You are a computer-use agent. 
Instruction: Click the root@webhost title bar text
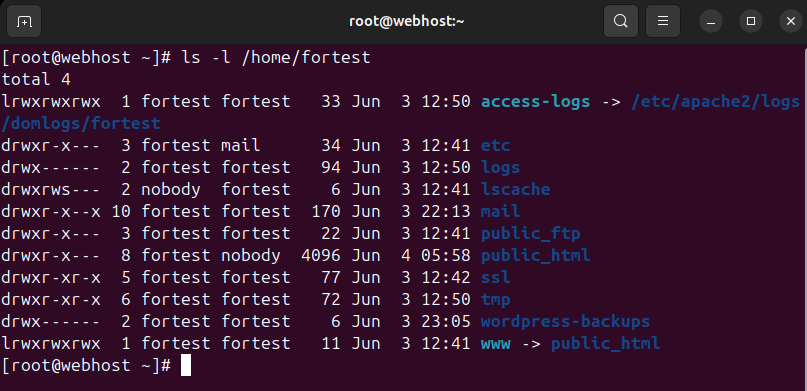pyautogui.click(x=407, y=22)
